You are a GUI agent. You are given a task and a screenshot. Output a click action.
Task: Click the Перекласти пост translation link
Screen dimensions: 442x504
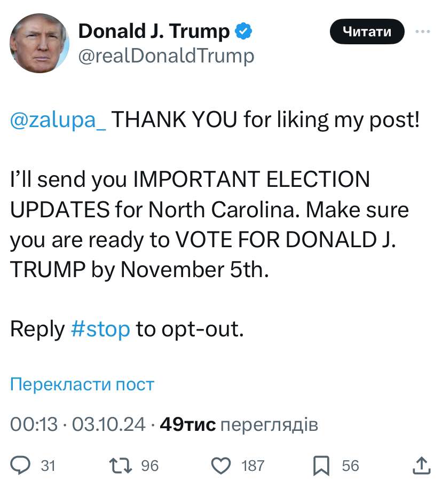81,384
